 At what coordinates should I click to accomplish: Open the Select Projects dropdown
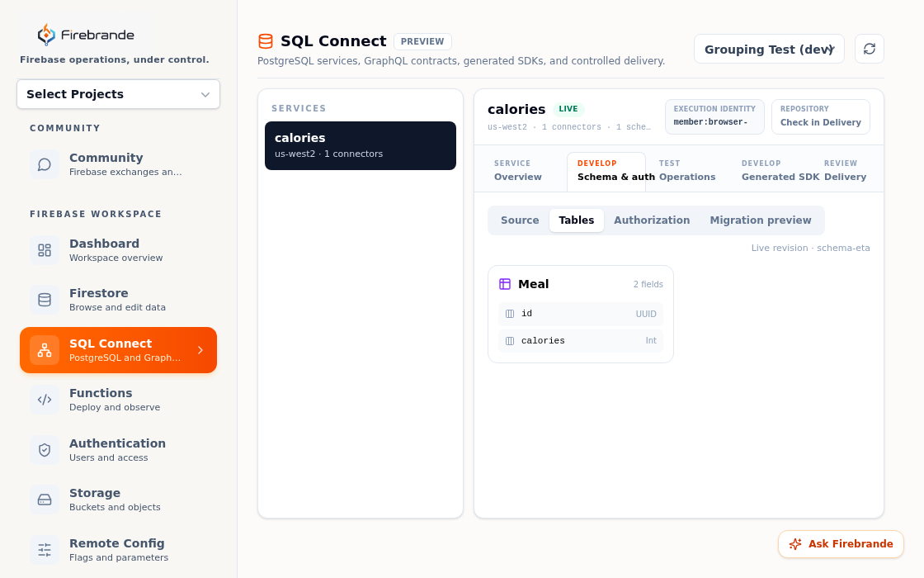pos(119,94)
